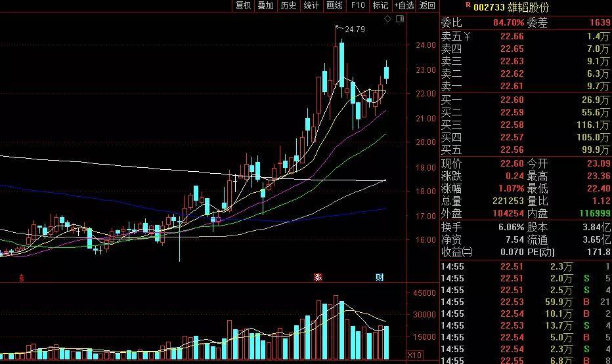Screen dimensions: 612x364
Task: Click the 涨 marker on the timeline
Action: pyautogui.click(x=318, y=277)
